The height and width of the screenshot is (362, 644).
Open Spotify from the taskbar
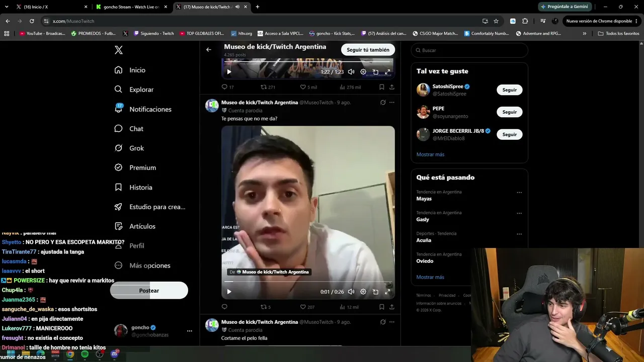(x=85, y=354)
